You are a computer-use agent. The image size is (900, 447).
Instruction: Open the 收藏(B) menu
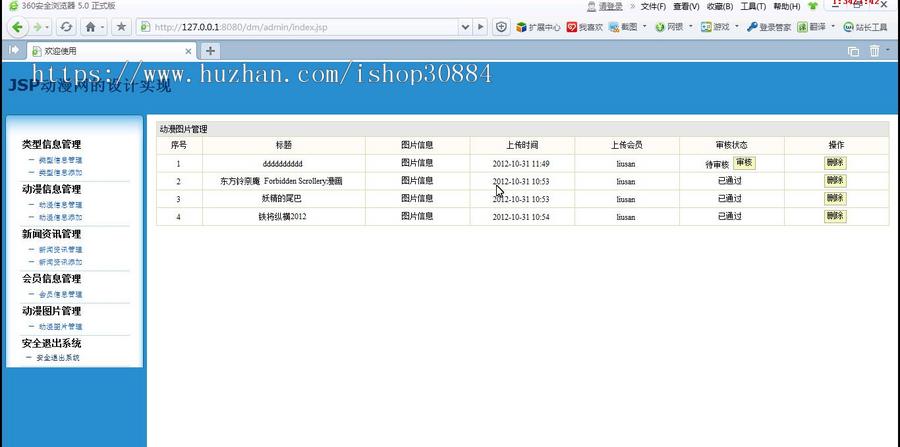720,6
